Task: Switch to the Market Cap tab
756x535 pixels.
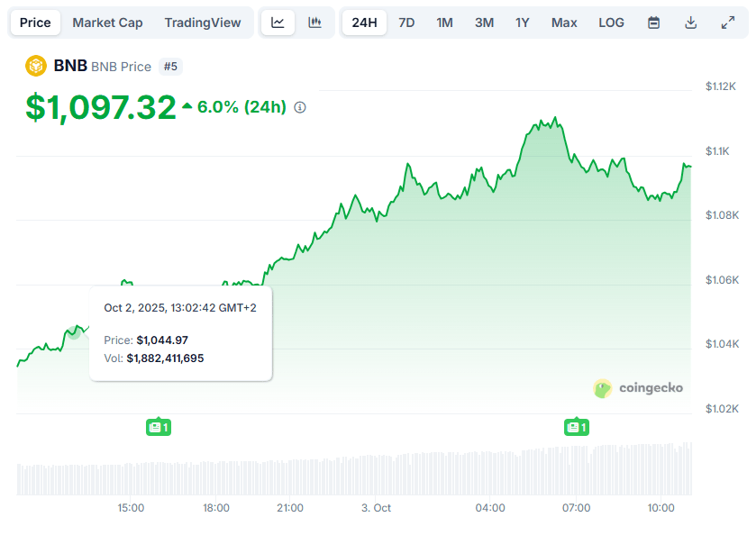Action: tap(107, 22)
